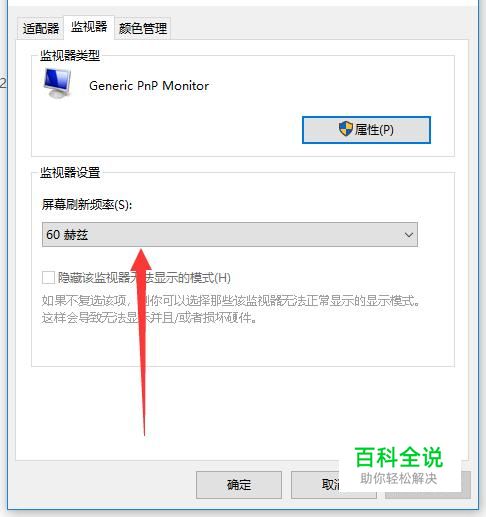Switch to the 适配器 tab

(40, 28)
